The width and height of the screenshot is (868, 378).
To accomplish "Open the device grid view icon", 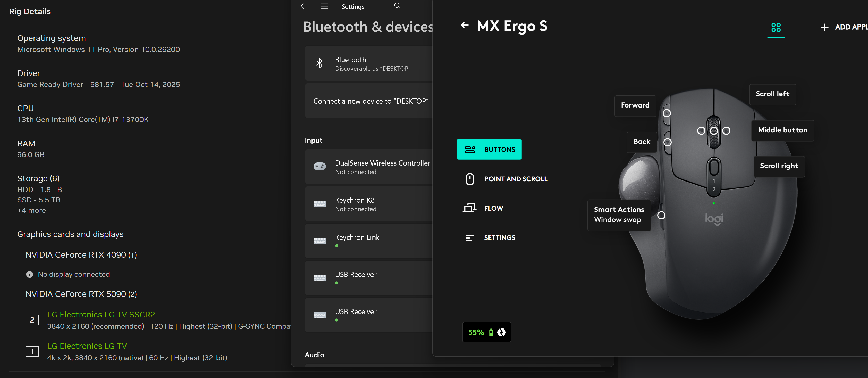I will (776, 27).
